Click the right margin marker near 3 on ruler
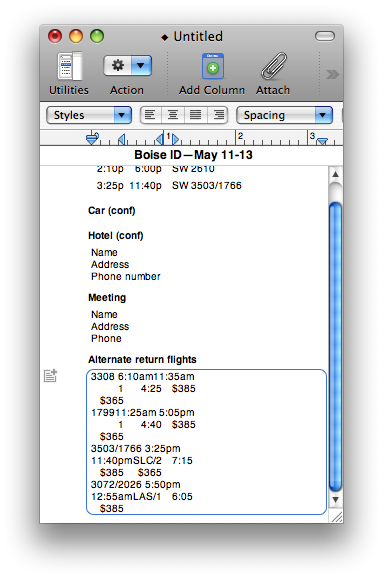This screenshot has height=578, width=383. 322,141
